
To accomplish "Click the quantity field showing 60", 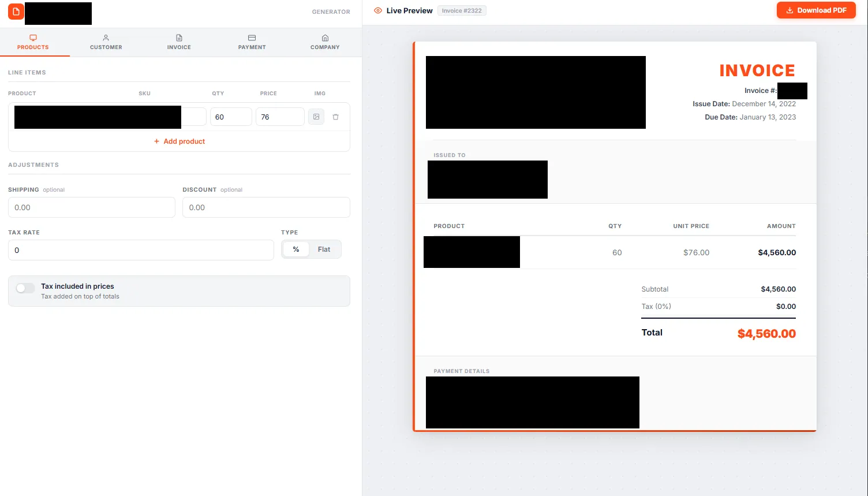I will [x=231, y=117].
